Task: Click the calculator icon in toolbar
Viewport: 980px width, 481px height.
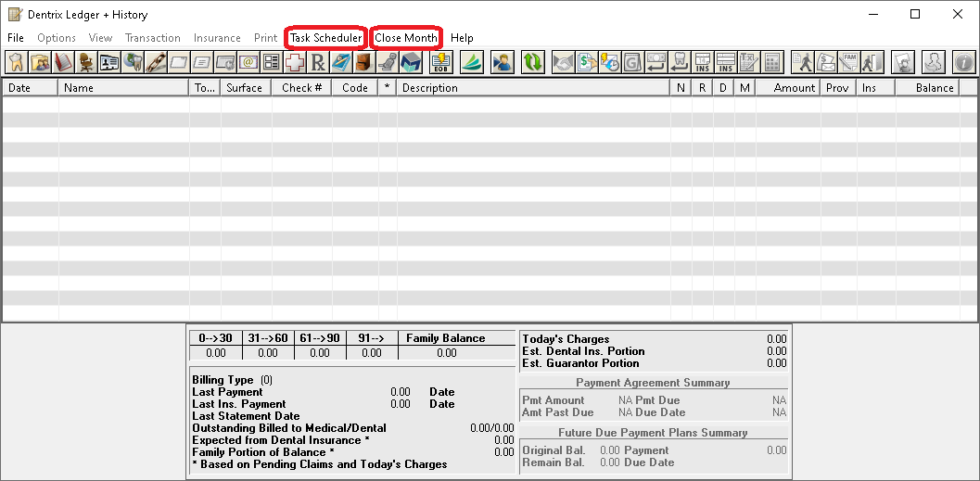Action: [771, 62]
